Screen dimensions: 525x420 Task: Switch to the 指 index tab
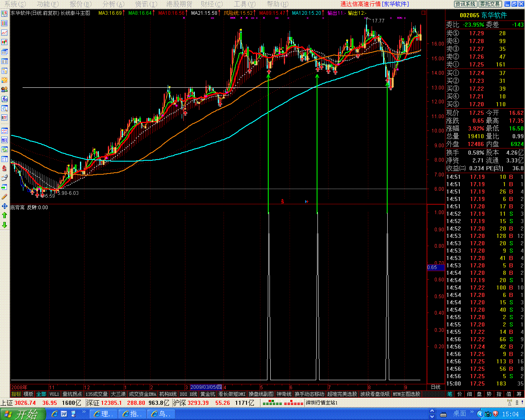[x=499, y=394]
